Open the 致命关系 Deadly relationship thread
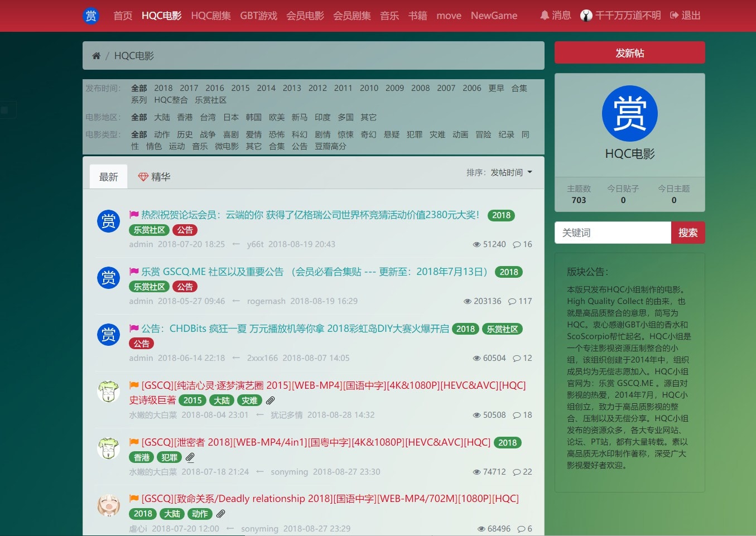Viewport: 756px width, 536px height. [x=330, y=499]
